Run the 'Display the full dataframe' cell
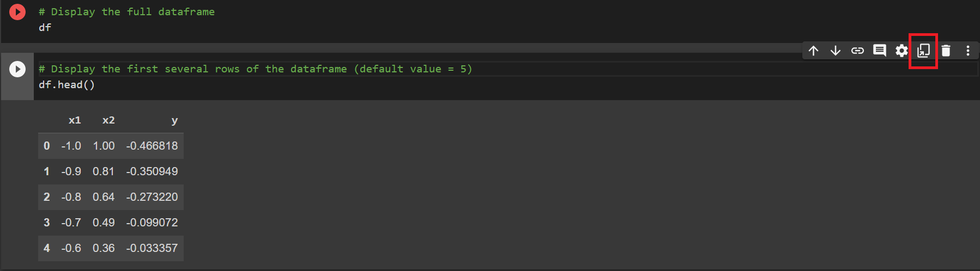 (17, 11)
